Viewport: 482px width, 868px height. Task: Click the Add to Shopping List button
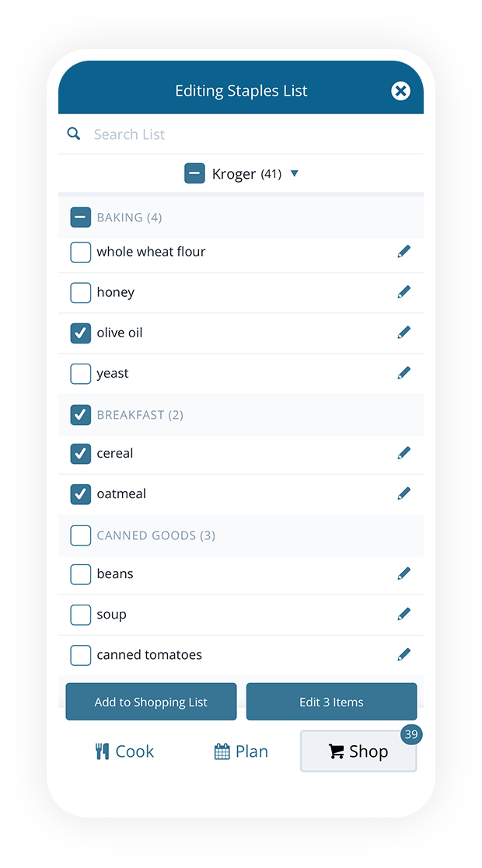pos(151,701)
